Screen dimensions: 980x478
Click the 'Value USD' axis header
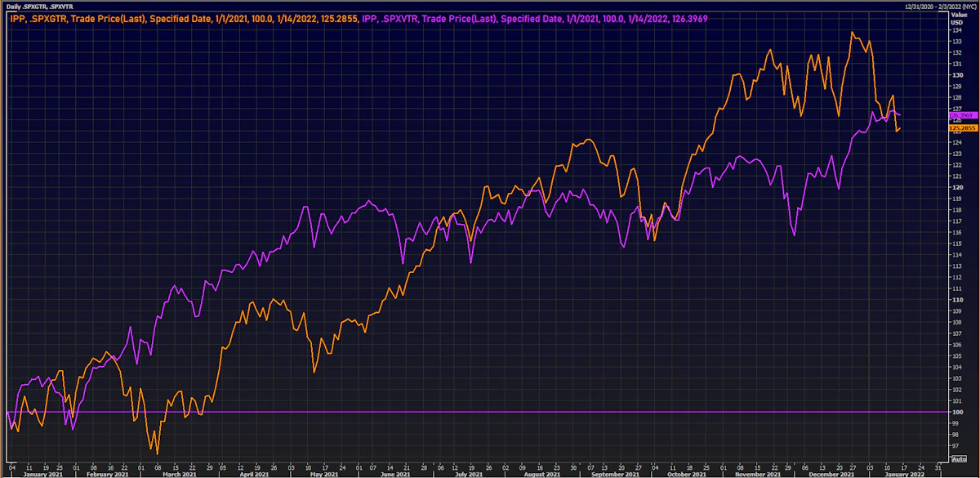959,17
